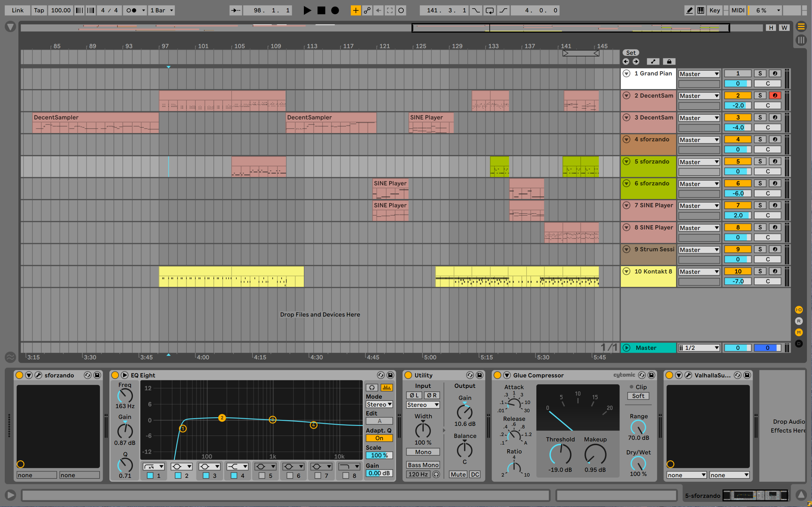Open the 1 Bar quantization dropdown

coord(162,10)
